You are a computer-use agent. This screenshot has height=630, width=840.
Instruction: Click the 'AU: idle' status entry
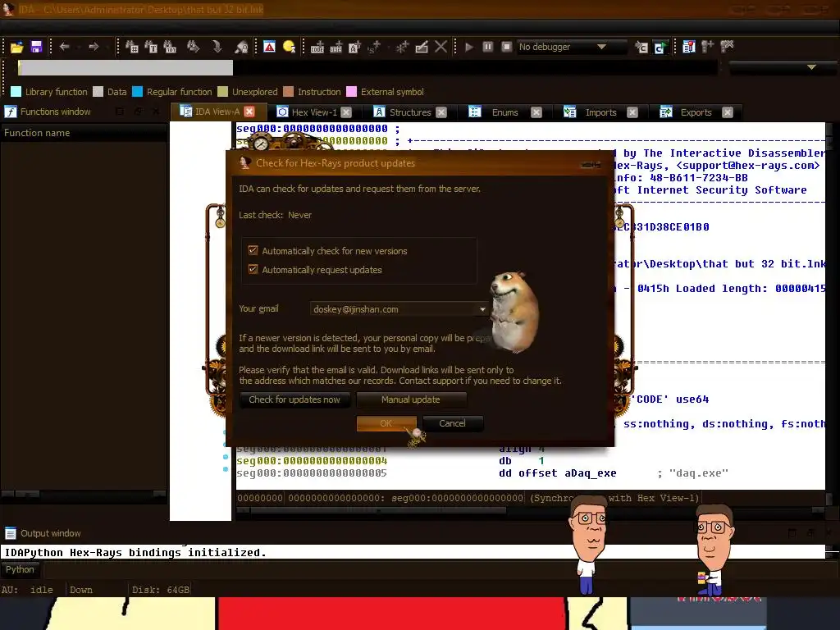(27, 590)
